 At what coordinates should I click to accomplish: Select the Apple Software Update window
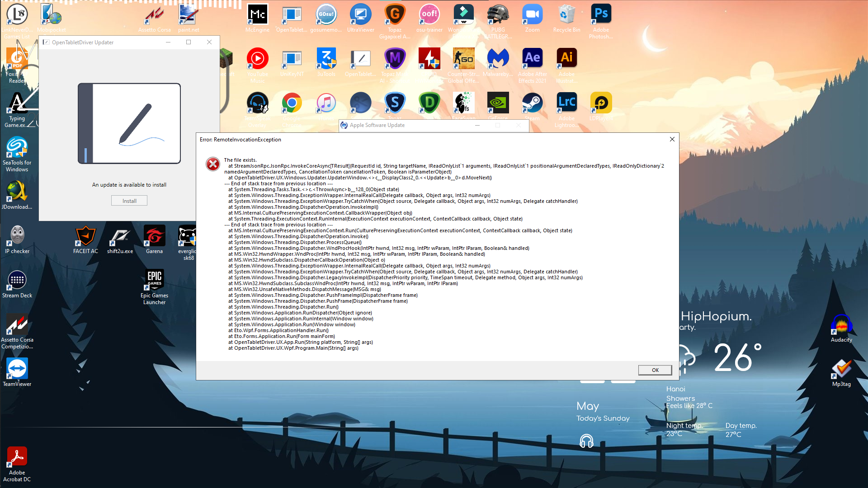pyautogui.click(x=407, y=125)
